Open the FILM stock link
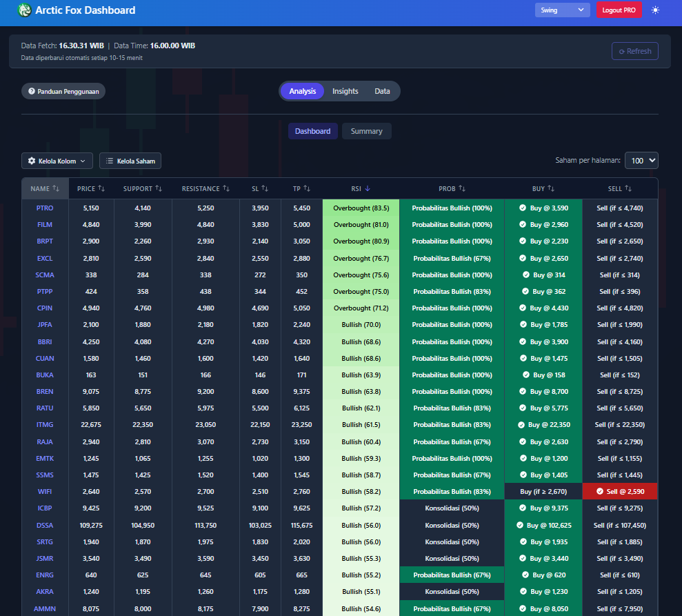Viewport: 682px width, 616px height. (45, 224)
